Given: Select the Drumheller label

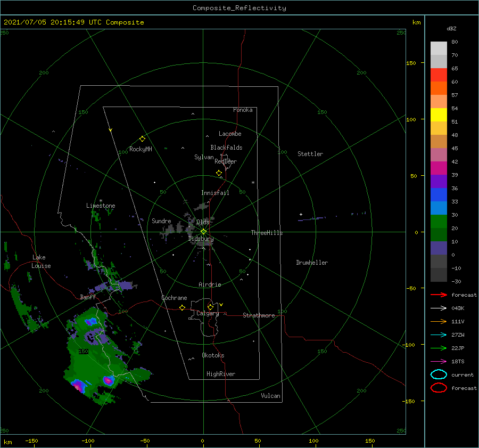Looking at the screenshot, I should [x=312, y=263].
